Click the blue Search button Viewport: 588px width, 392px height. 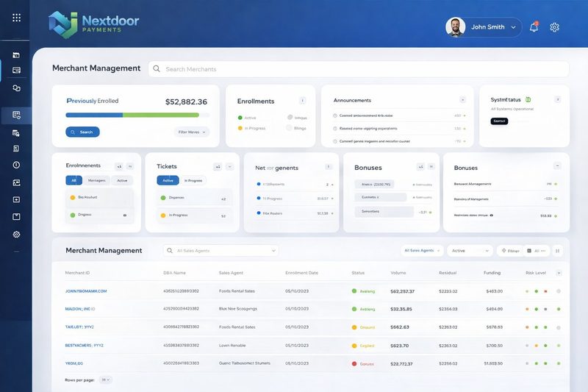[x=82, y=132]
